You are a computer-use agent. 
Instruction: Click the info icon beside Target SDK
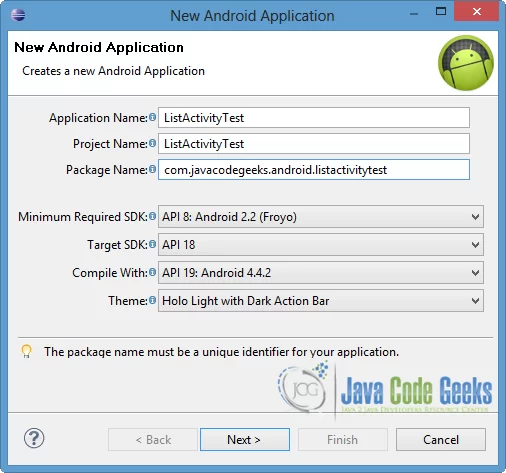(x=152, y=244)
